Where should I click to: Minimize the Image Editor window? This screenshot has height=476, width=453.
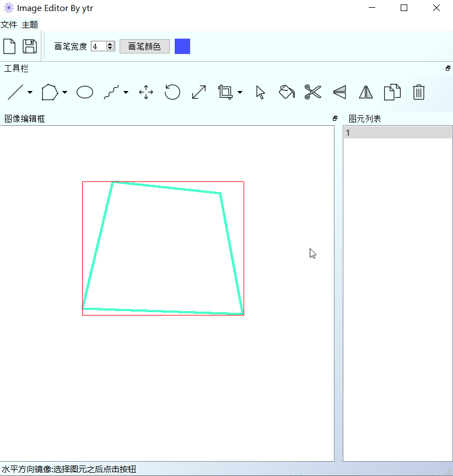[x=372, y=8]
